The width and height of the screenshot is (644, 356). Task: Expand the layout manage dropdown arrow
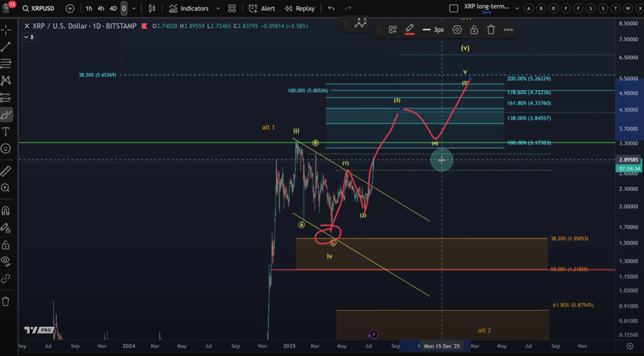coord(517,8)
